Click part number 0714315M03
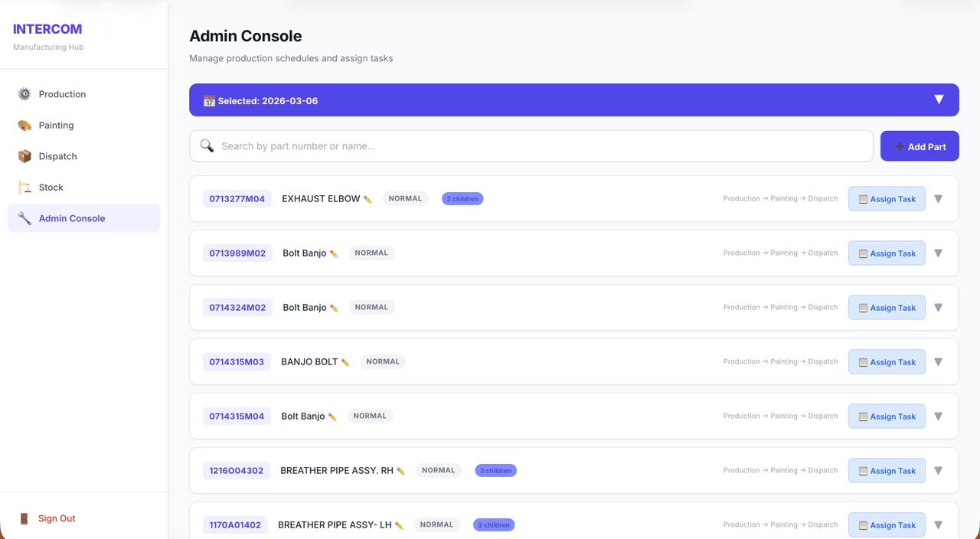Screen dimensions: 980x539 (x=237, y=362)
